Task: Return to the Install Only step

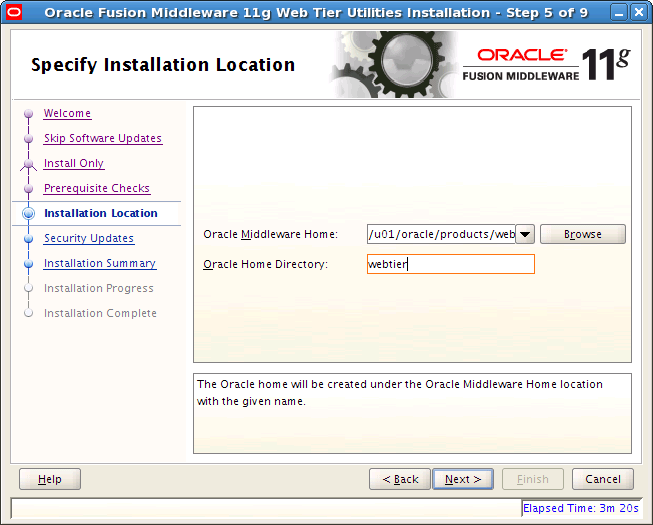Action: tap(74, 163)
